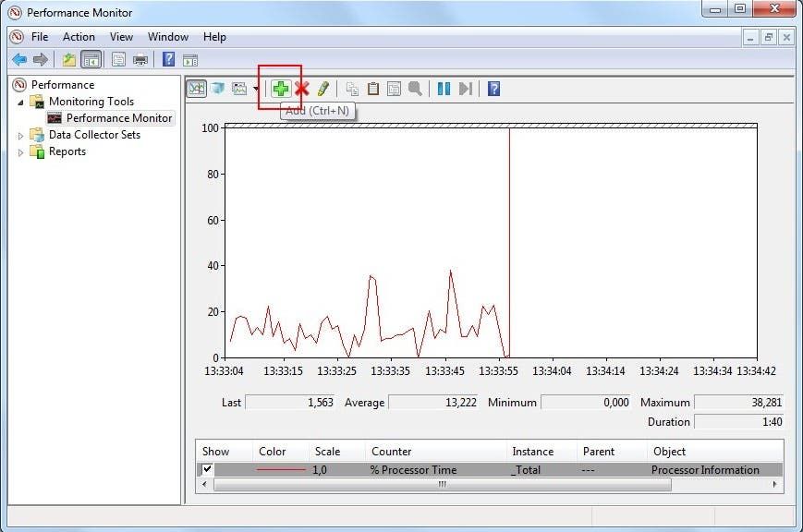Click the '_Total' instance cell
This screenshot has width=803, height=532.
click(526, 469)
